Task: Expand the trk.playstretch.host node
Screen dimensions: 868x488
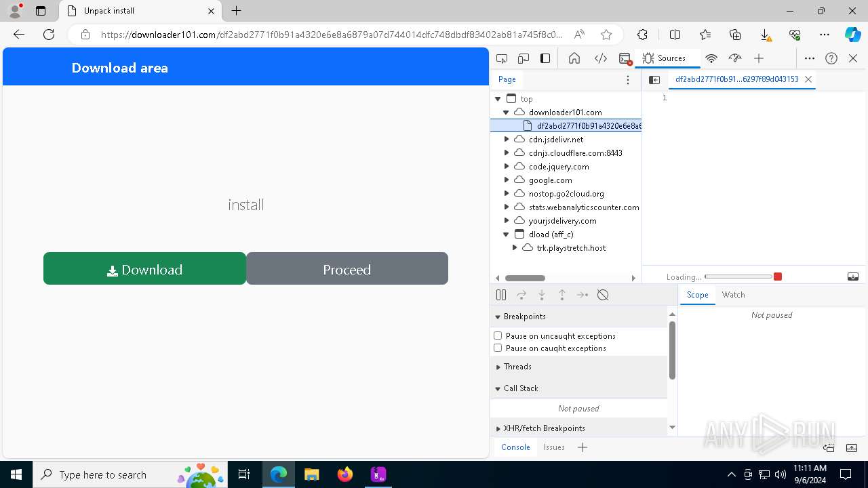Action: pyautogui.click(x=515, y=247)
